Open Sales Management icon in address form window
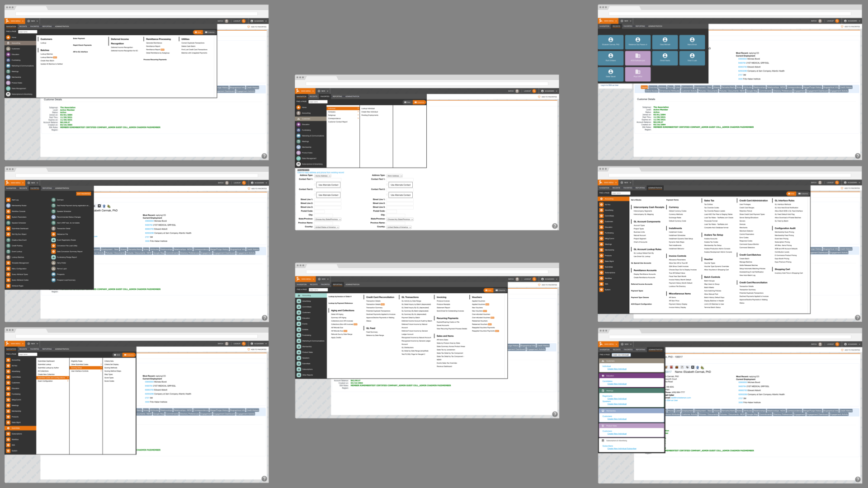 298,159
